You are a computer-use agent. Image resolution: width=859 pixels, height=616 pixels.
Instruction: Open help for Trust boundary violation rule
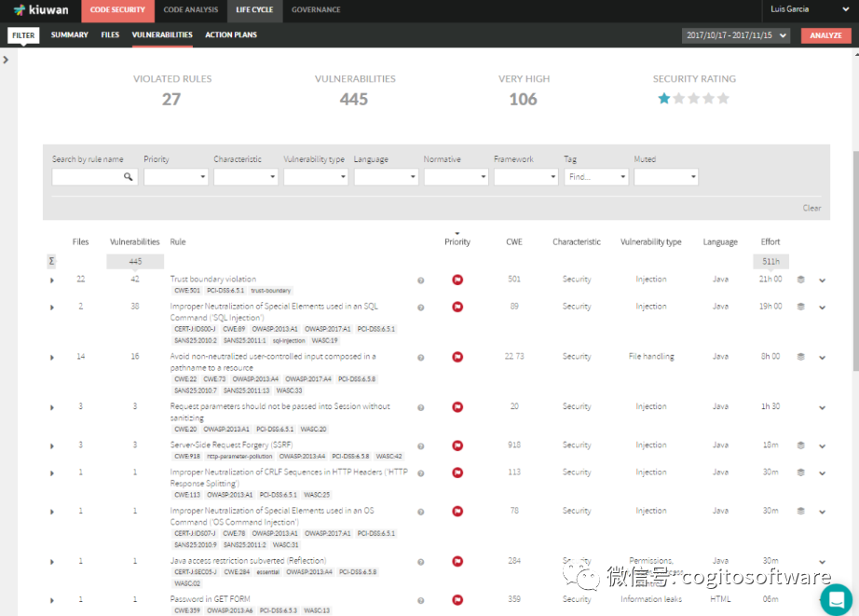(x=421, y=281)
